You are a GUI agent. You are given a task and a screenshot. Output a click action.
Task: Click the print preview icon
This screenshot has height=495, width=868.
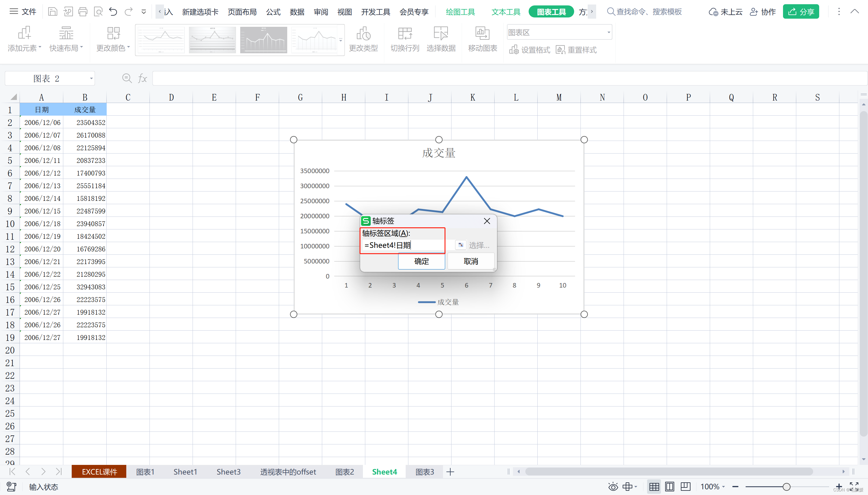98,12
